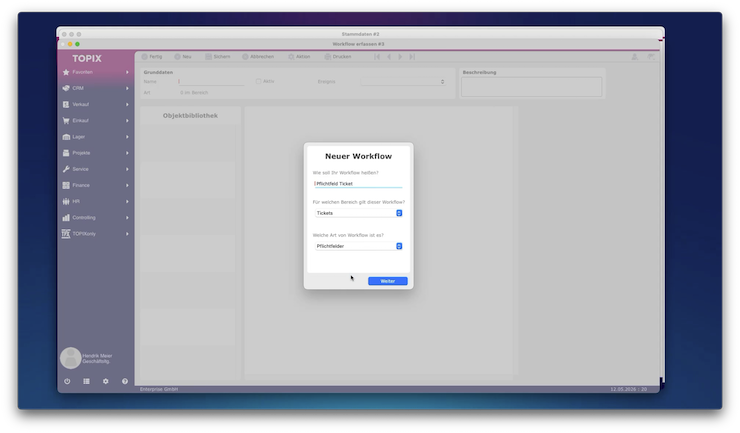Click the Beschreibung text area

click(x=531, y=87)
